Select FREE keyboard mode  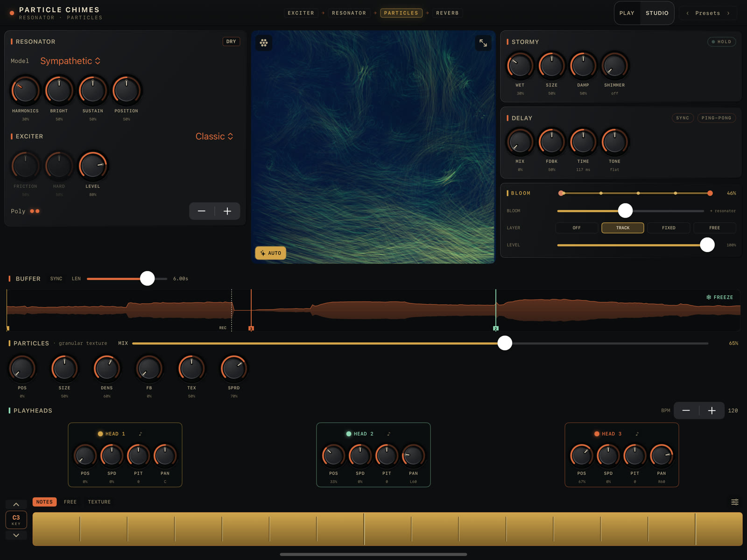pyautogui.click(x=70, y=502)
